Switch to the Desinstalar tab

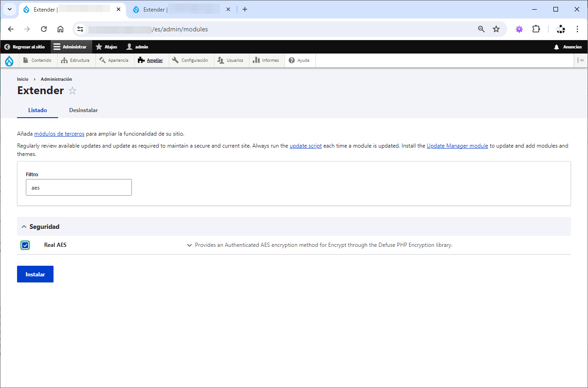point(83,110)
